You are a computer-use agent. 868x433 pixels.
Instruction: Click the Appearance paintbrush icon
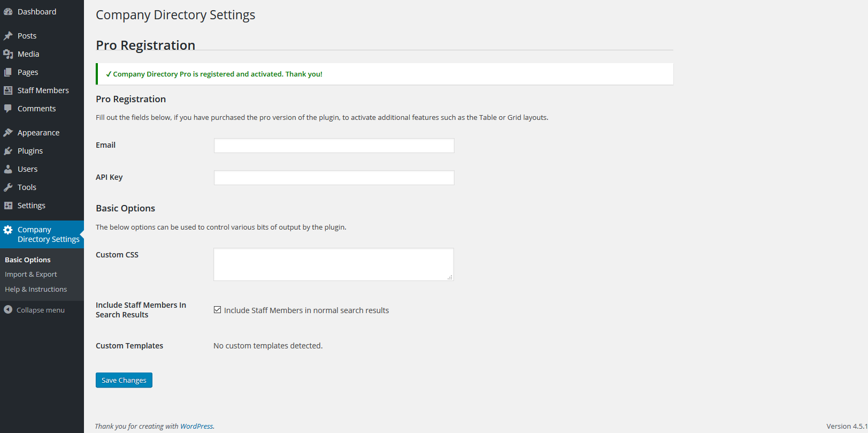coord(8,133)
